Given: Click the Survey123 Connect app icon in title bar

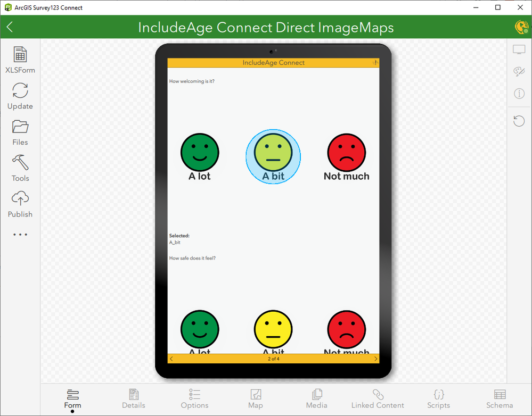Looking at the screenshot, I should point(8,7).
